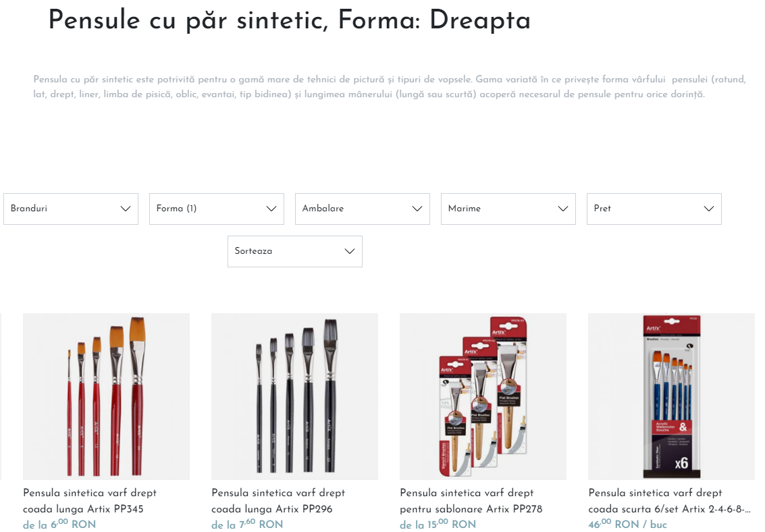Open Pensula pentru sablonare Artix PP278 link

click(x=471, y=501)
